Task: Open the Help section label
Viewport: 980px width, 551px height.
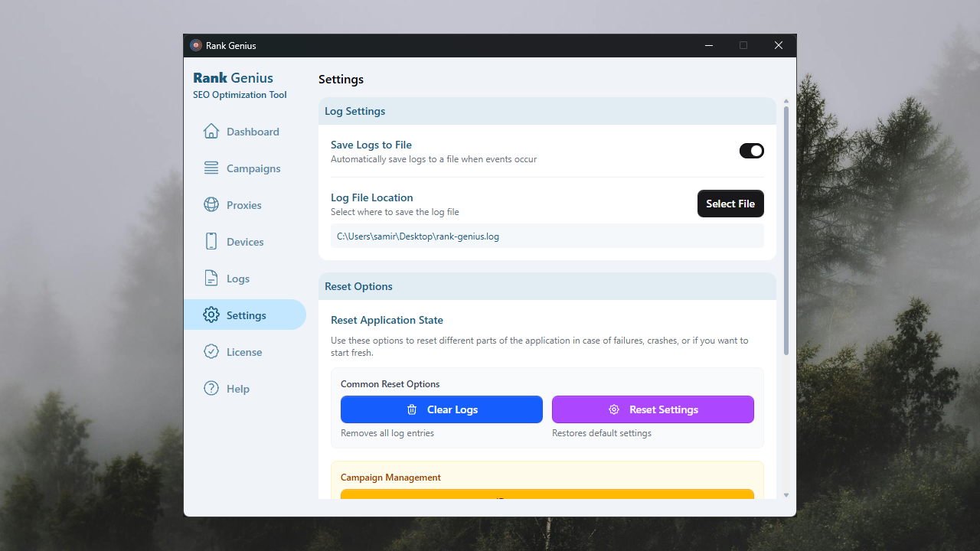Action: tap(238, 389)
